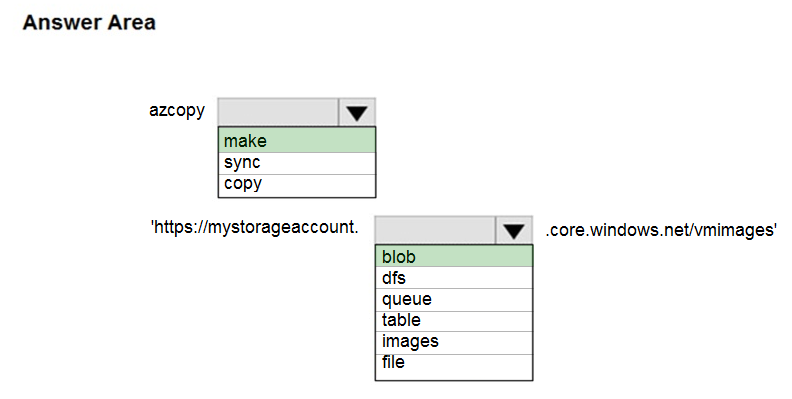Pick queue in the endpoint list
Viewport: 792px width, 399px height.
coord(454,299)
